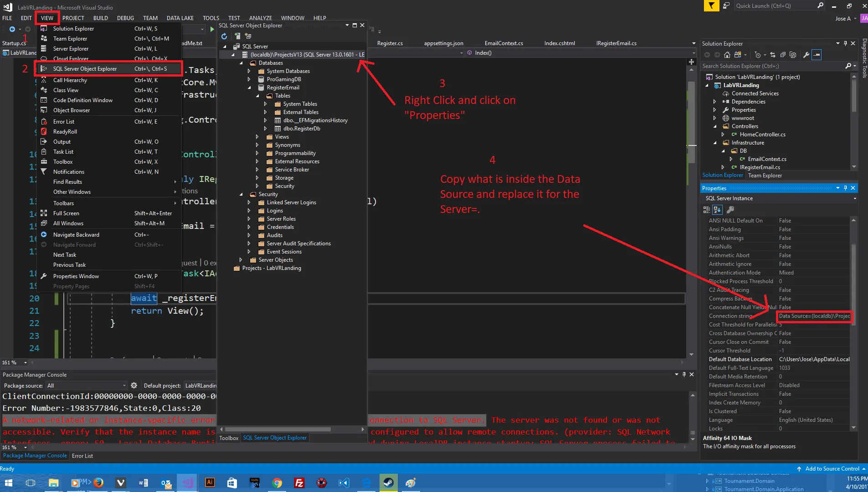Select HomeController.cs in Solution Explorer
The width and height of the screenshot is (868, 492).
tap(762, 135)
